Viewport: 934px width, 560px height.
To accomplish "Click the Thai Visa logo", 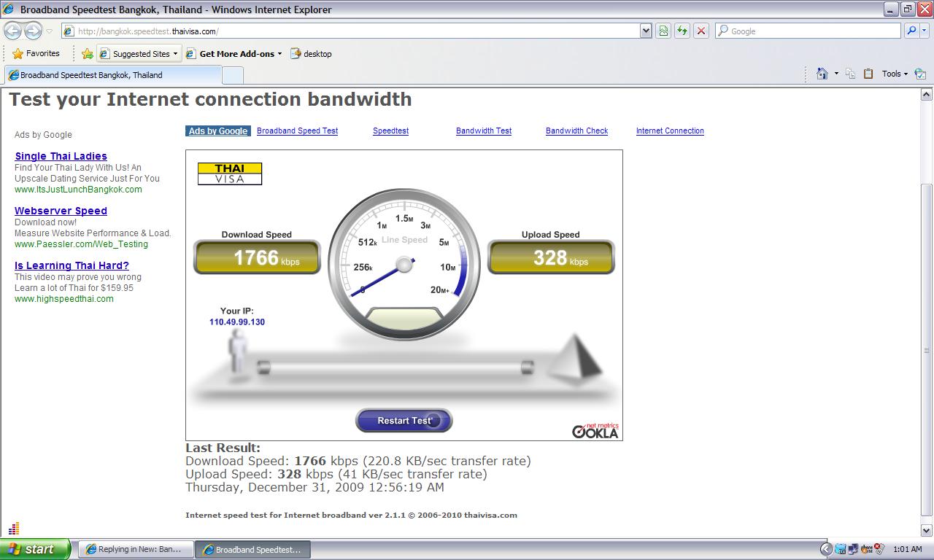I will tap(230, 174).
